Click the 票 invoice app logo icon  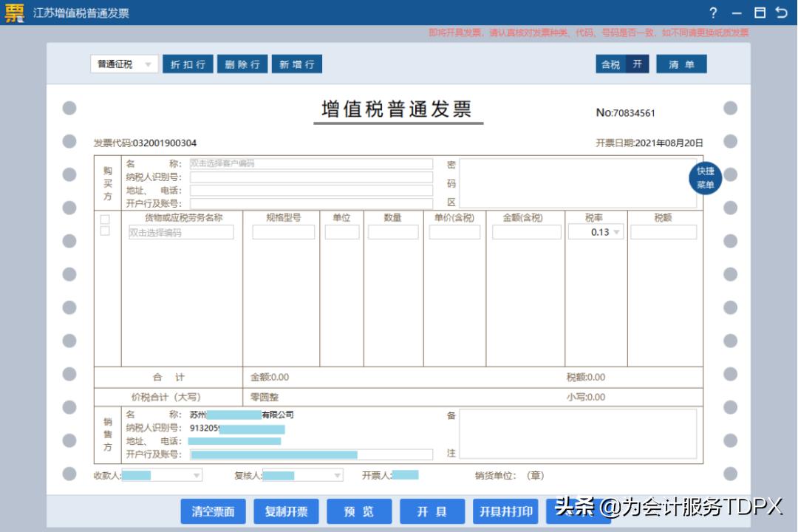pos(16,12)
